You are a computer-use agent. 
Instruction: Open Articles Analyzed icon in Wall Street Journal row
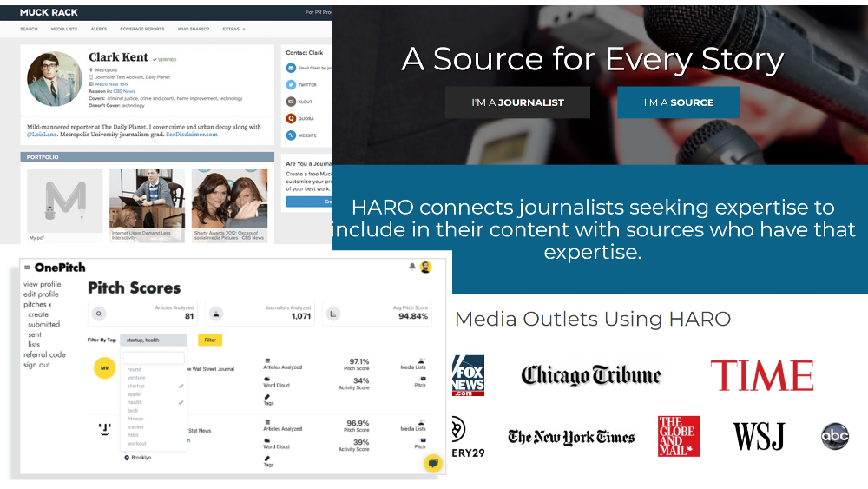(267, 360)
